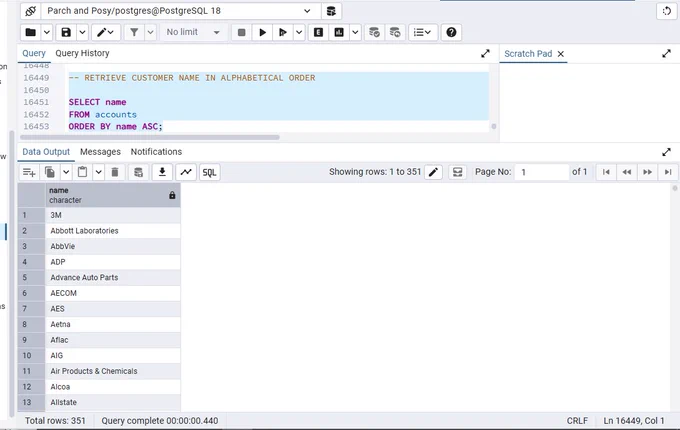Viewport: 680px width, 430px height.
Task: Click the Help question mark icon
Action: (x=451, y=32)
